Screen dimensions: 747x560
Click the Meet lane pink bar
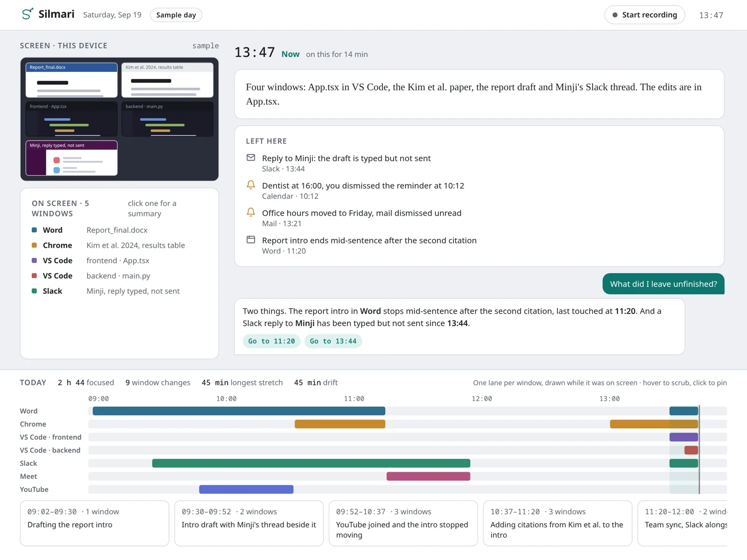pyautogui.click(x=428, y=476)
